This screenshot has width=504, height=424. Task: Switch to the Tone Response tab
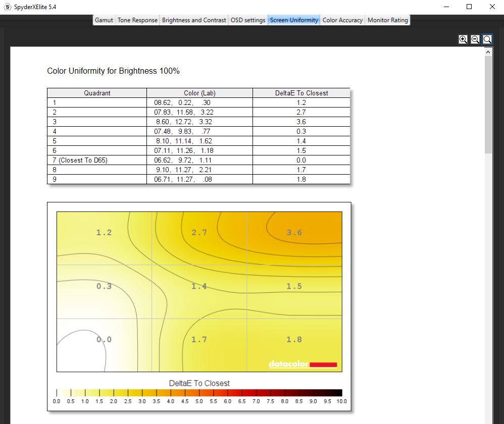pyautogui.click(x=137, y=20)
